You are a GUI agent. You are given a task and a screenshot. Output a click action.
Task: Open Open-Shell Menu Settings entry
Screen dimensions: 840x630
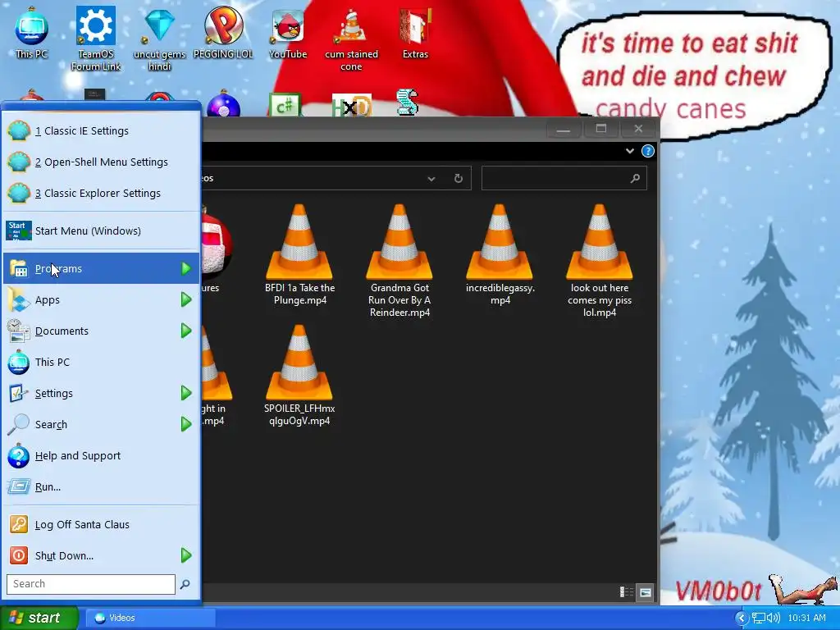(101, 162)
